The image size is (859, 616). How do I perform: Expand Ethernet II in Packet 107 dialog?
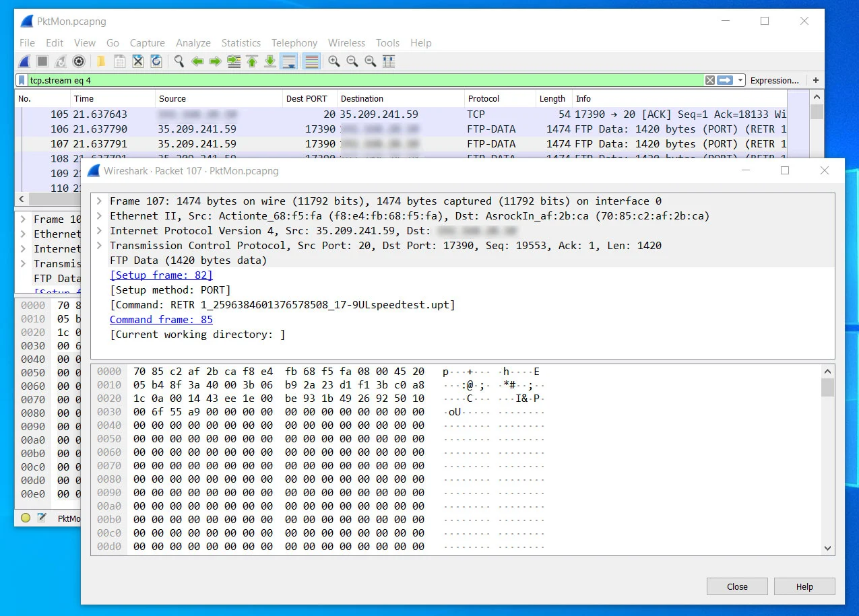click(x=99, y=216)
